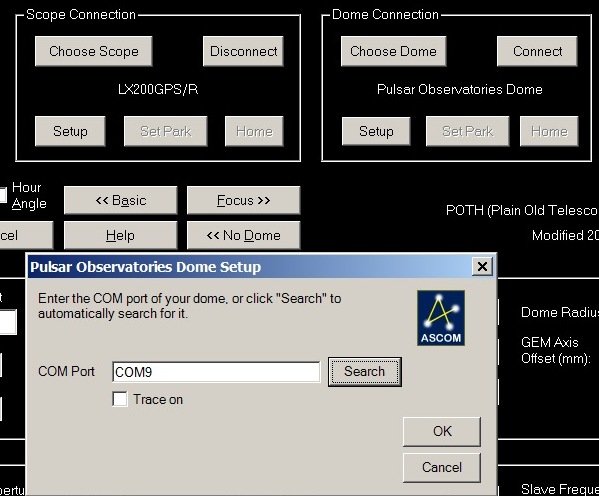Collapse to Basic view

click(121, 200)
